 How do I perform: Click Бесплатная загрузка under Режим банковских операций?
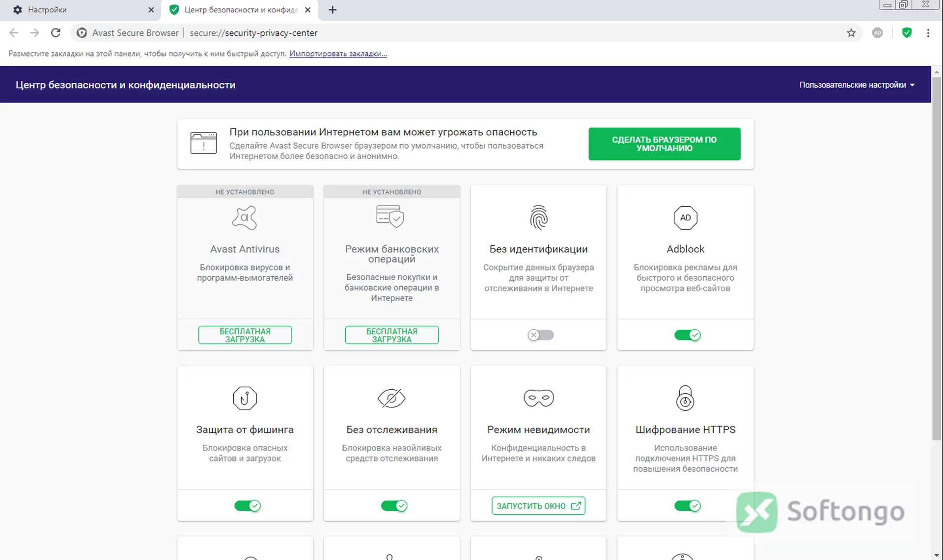pyautogui.click(x=391, y=335)
